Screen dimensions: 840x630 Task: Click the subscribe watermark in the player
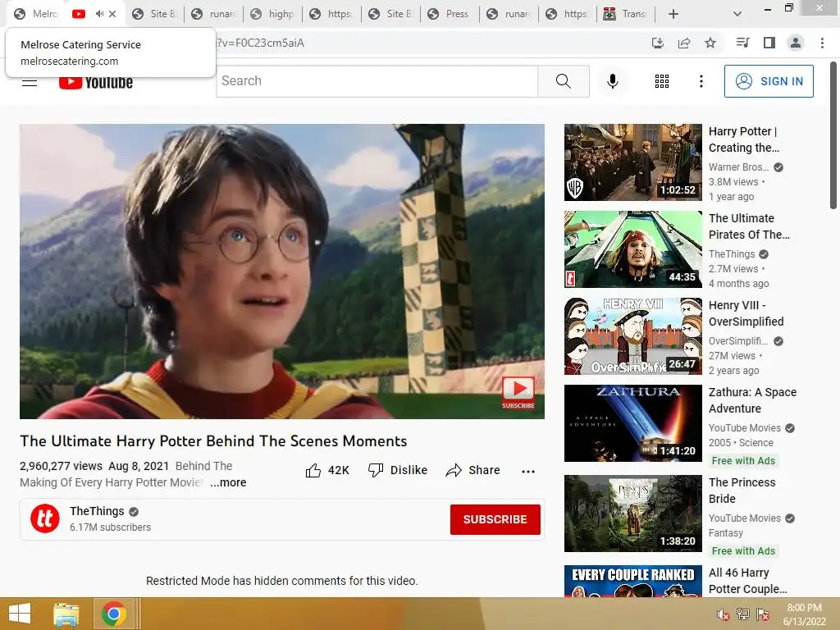(518, 391)
